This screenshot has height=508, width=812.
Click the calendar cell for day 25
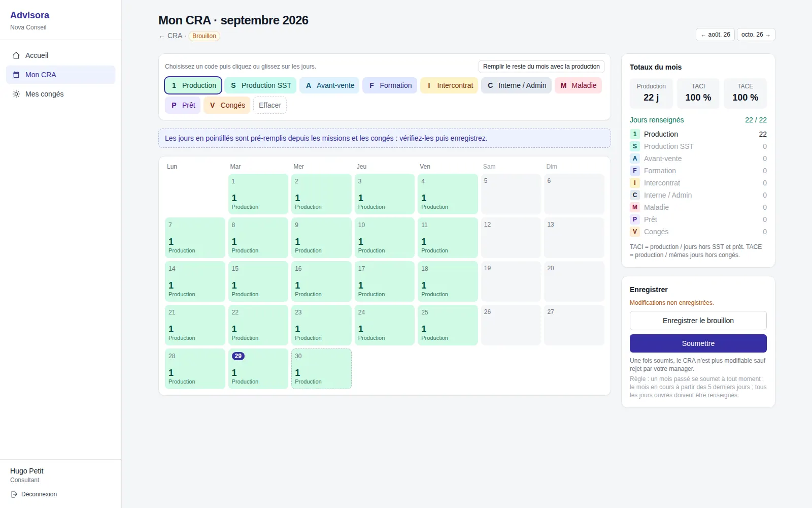point(448,325)
